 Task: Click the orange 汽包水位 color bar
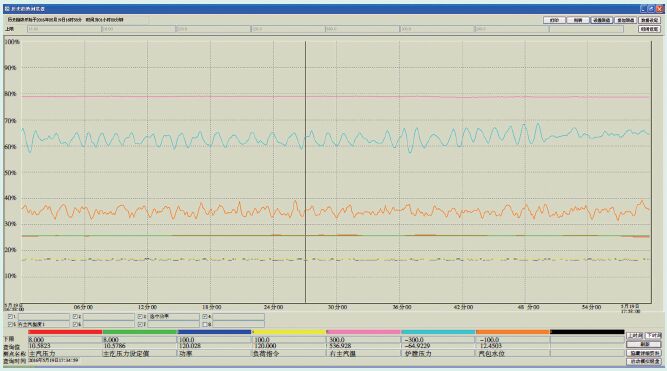[513, 332]
